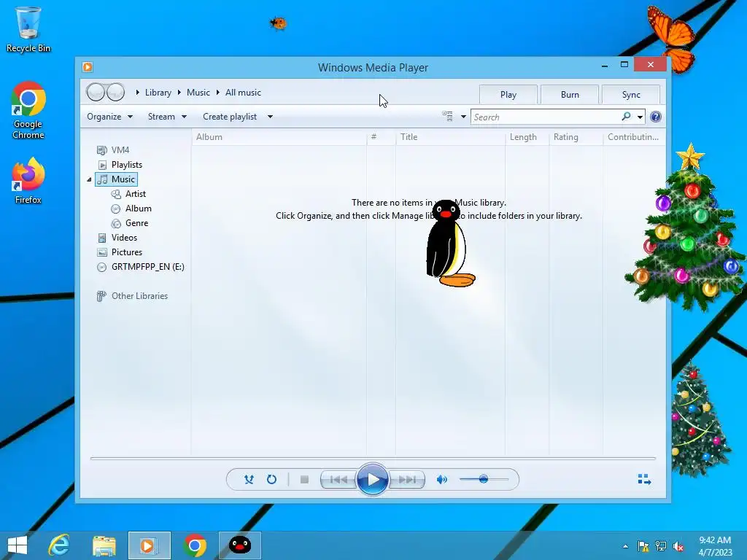Turn shuffle on in playback controls
This screenshot has height=560, width=747.
coord(249,480)
